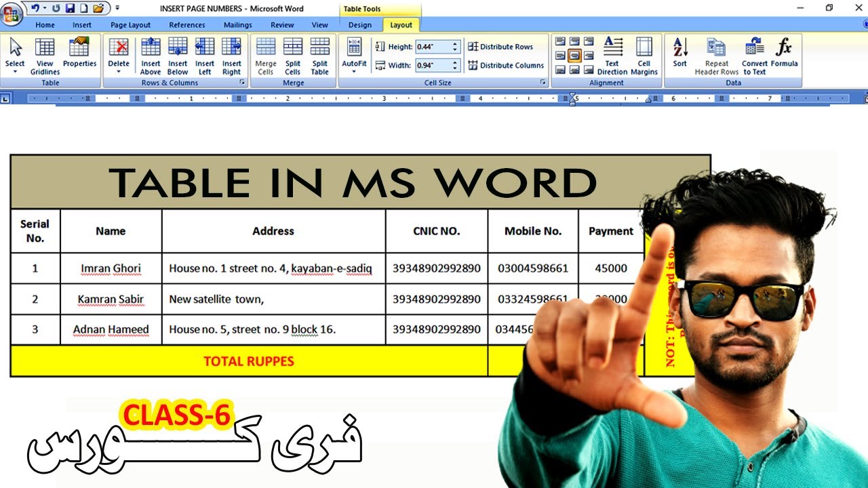Toggle View Gridlines

click(45, 56)
